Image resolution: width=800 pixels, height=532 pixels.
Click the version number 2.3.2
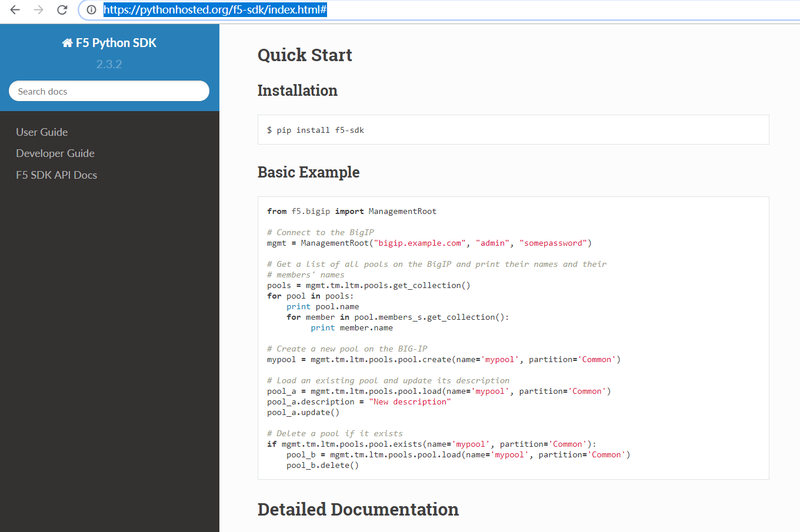[109, 64]
